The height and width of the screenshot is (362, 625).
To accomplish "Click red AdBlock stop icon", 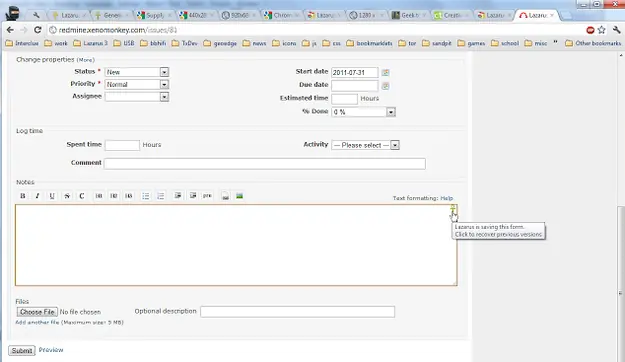I will click(x=590, y=30).
